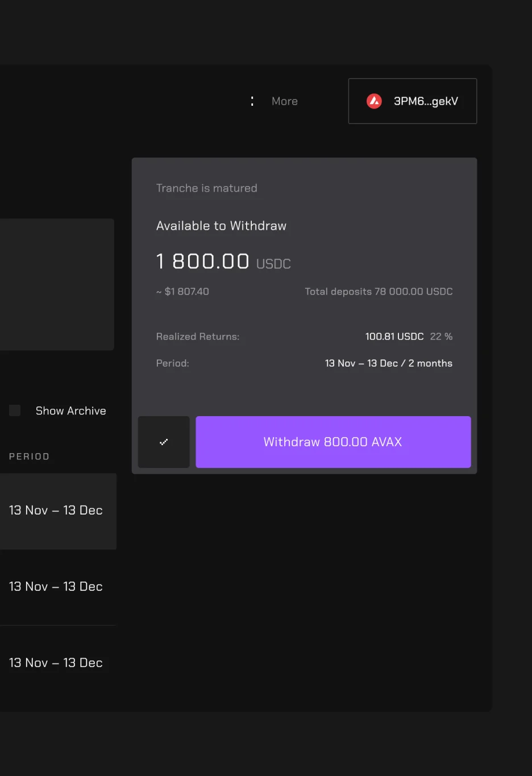
Task: Select the third 13 Nov – 13 Dec row
Action: 57,663
